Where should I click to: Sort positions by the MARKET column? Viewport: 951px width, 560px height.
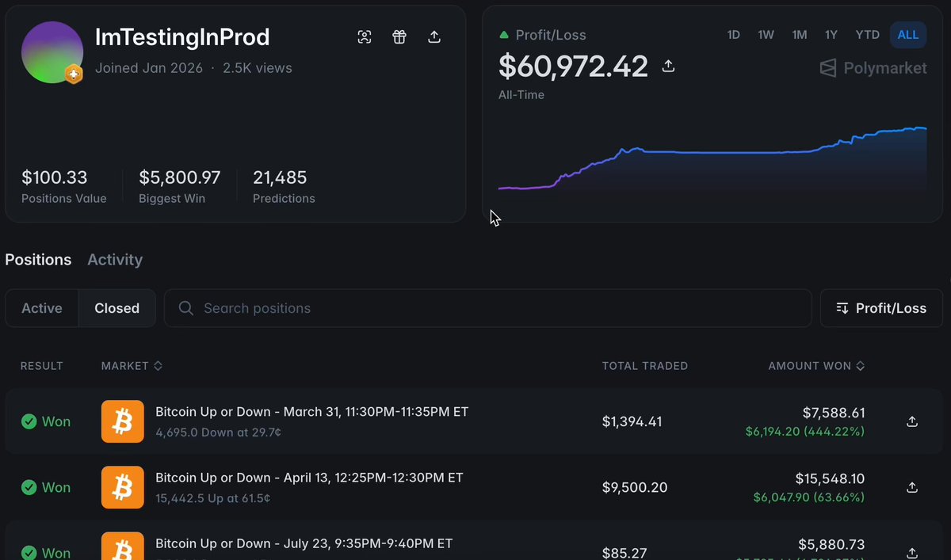(132, 366)
